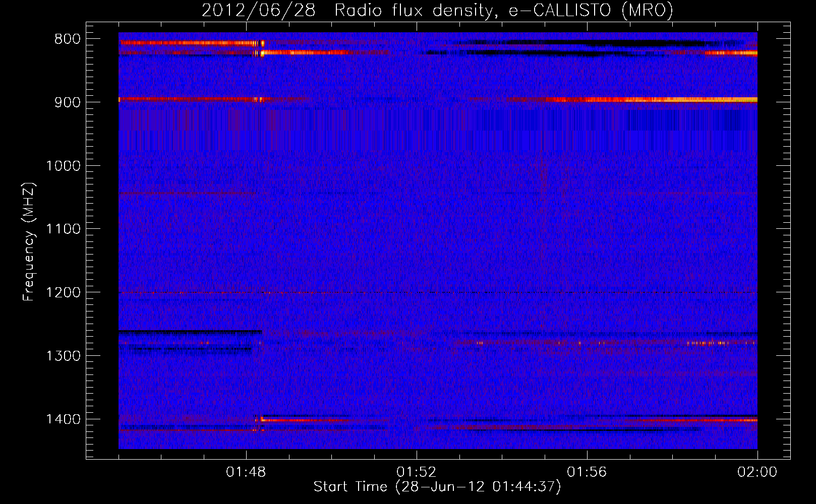This screenshot has width=816, height=504.
Task: Click the plot title '2012/06/28 Radio flux density'
Action: click(x=437, y=10)
